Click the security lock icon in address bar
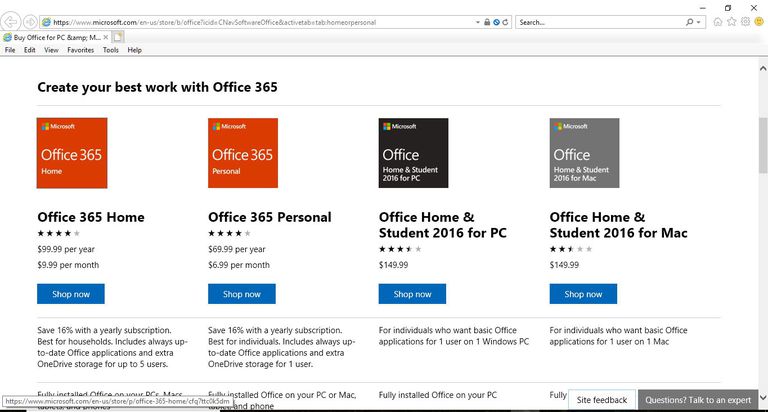The image size is (768, 412). click(x=487, y=22)
